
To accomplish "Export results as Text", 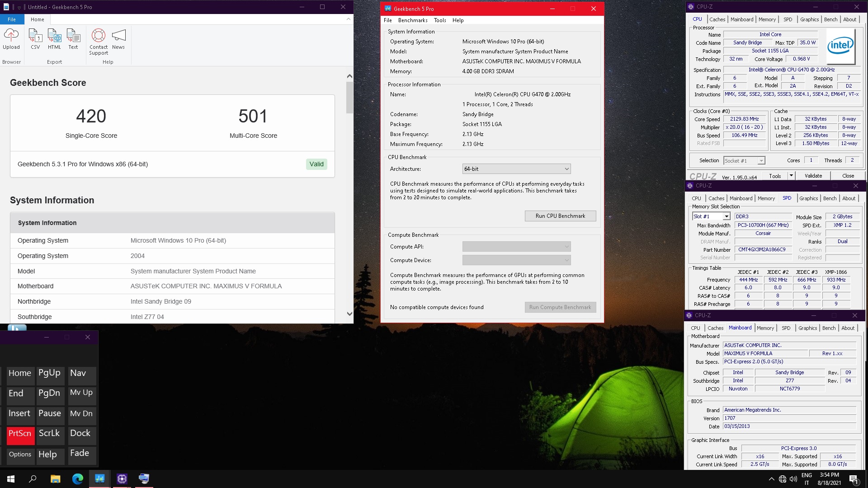I will (x=73, y=39).
